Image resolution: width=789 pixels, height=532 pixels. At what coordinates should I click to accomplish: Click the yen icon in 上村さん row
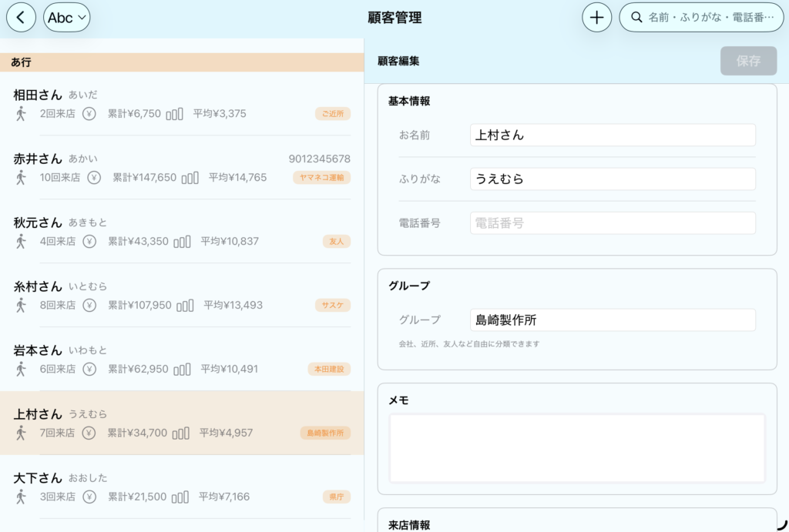pyautogui.click(x=89, y=433)
